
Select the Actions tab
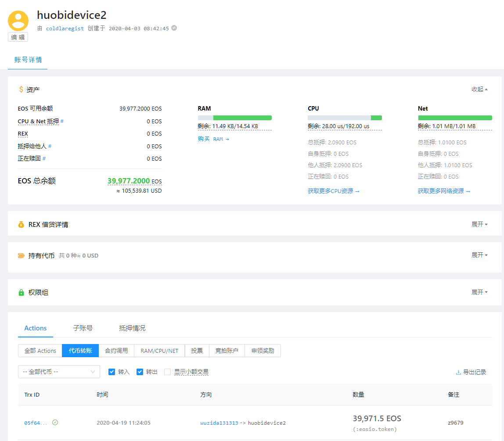(x=36, y=328)
